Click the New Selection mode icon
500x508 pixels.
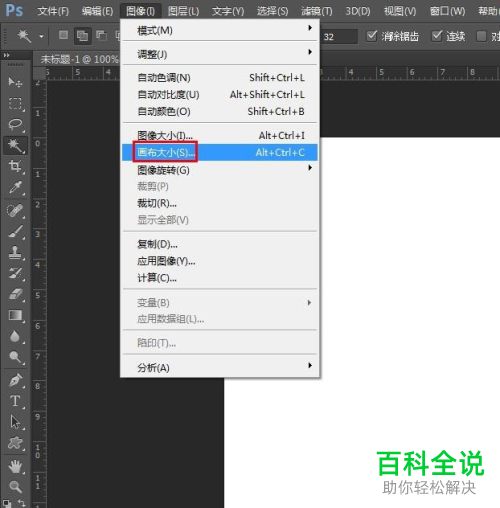coord(63,35)
